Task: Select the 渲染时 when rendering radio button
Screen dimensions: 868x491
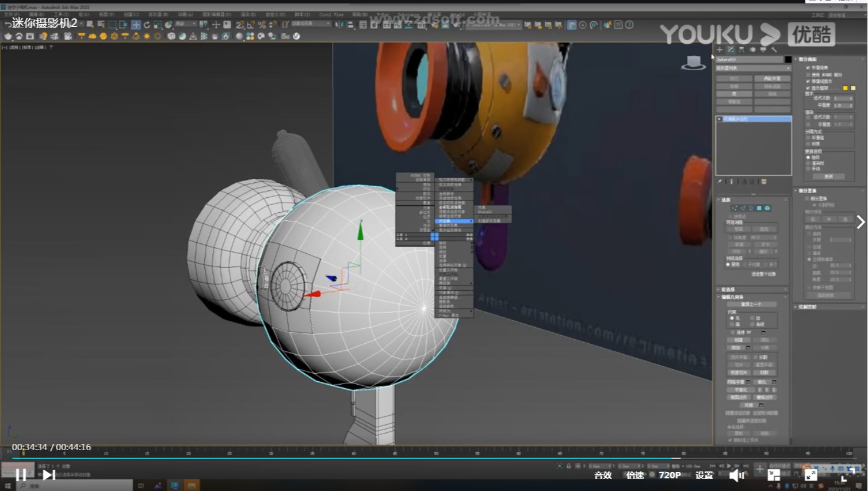Action: coord(808,163)
